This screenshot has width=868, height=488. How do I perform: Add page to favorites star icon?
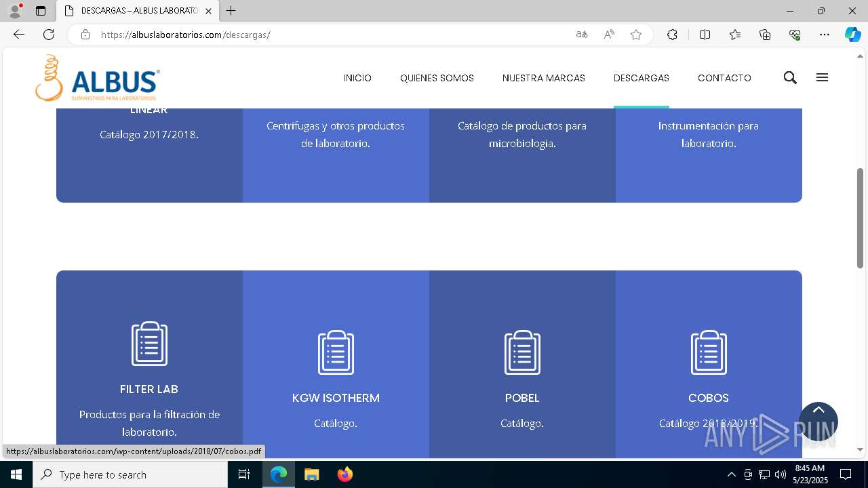tap(636, 35)
